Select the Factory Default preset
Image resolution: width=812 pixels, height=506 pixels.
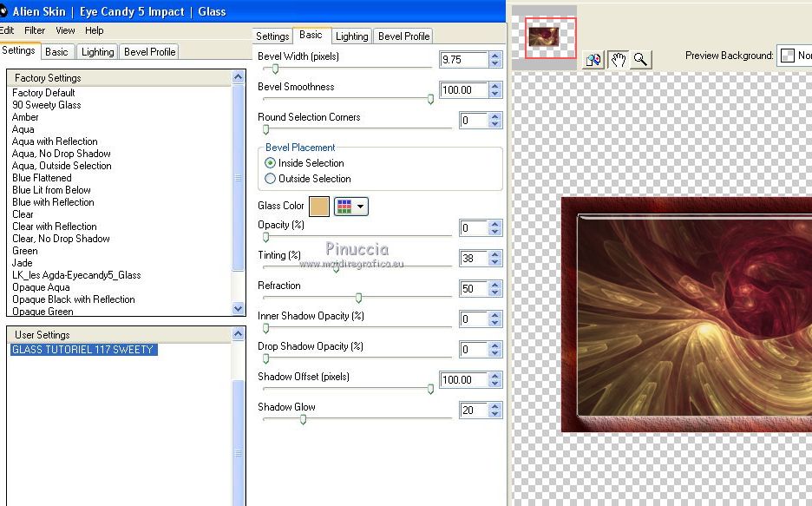43,93
